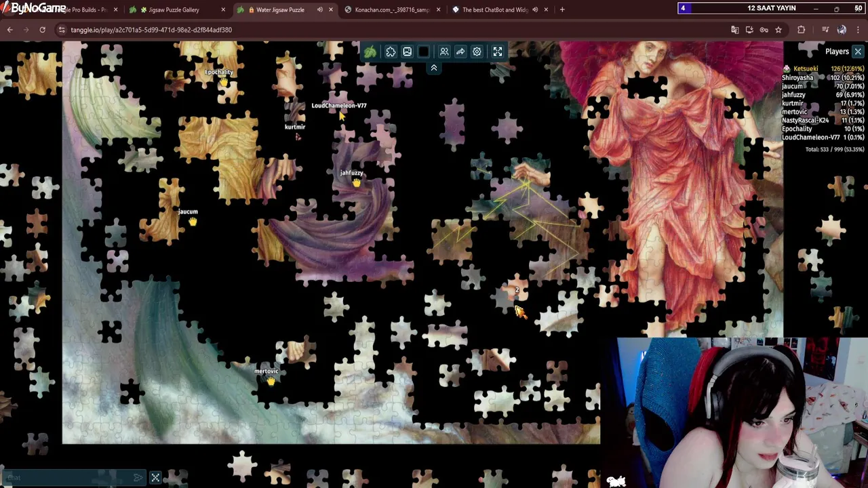This screenshot has width=868, height=488.
Task: Open the browser profile avatar
Action: point(842,30)
